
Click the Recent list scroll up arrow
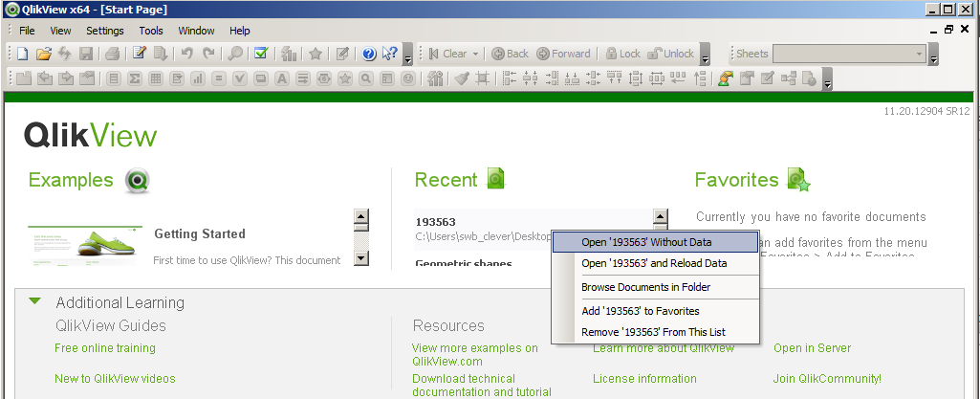(661, 216)
